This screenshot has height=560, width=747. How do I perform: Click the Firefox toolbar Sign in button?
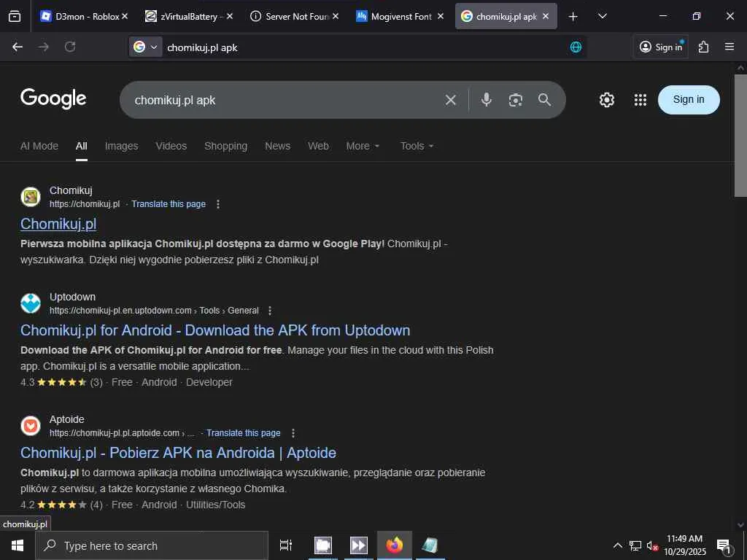point(661,47)
